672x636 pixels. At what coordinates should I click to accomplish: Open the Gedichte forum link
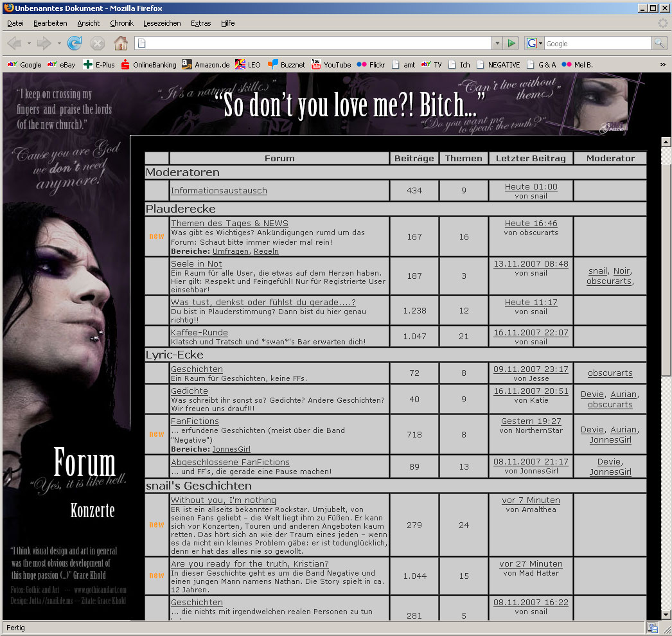click(x=189, y=391)
